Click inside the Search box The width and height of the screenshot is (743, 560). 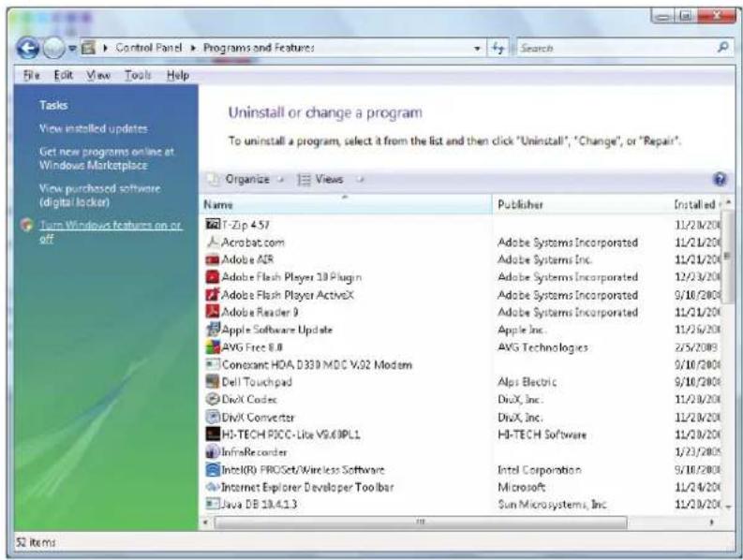click(x=616, y=48)
